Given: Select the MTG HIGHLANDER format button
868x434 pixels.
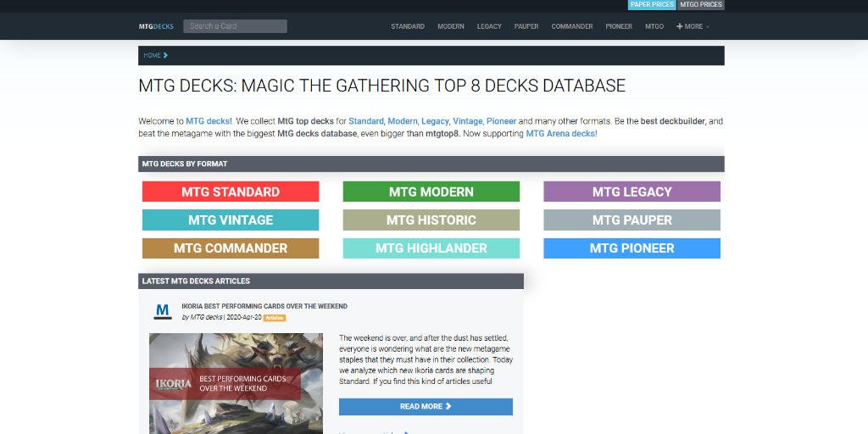Looking at the screenshot, I should tap(431, 248).
